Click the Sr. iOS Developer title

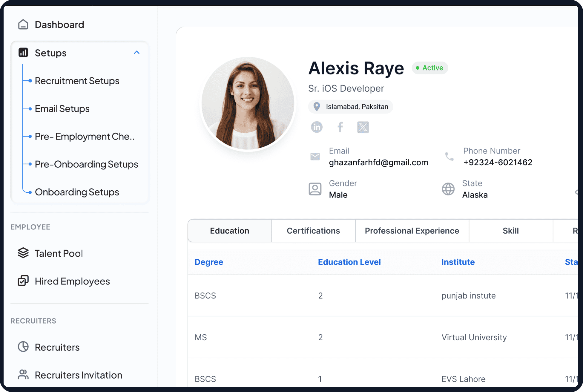pos(346,88)
